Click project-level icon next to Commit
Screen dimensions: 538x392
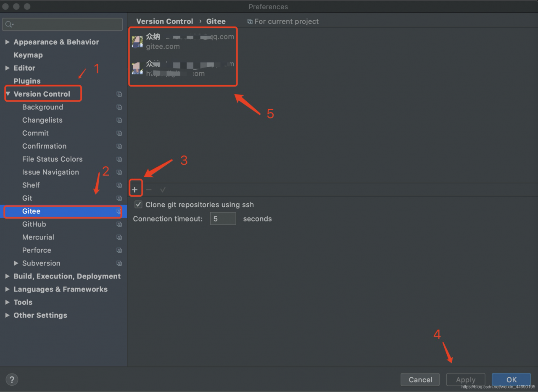119,133
